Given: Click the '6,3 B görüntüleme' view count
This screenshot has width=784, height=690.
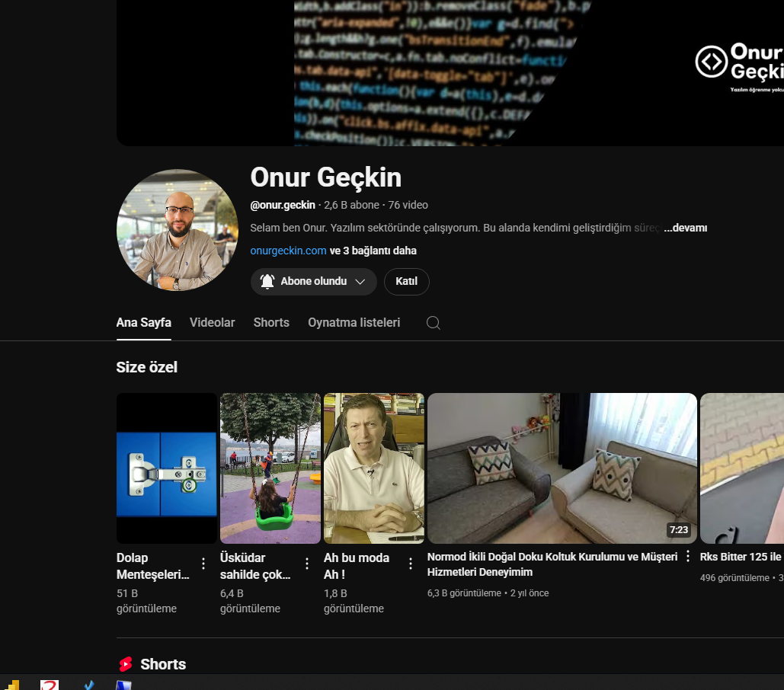Looking at the screenshot, I should coord(464,593).
